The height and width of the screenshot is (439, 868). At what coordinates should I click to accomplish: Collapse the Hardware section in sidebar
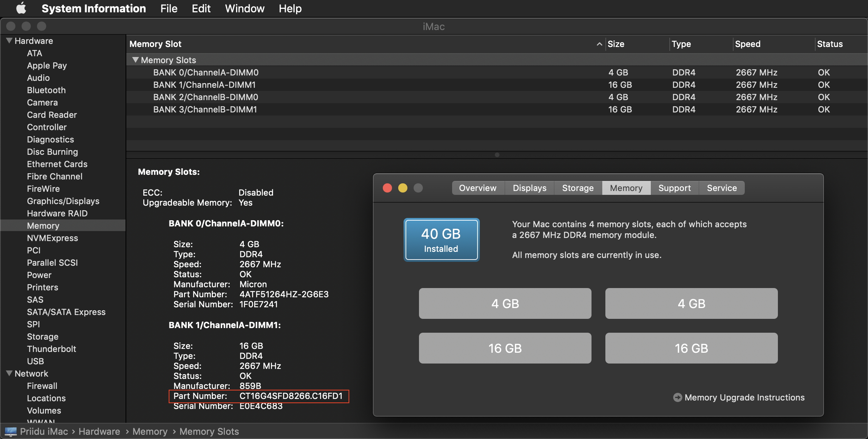(9, 40)
